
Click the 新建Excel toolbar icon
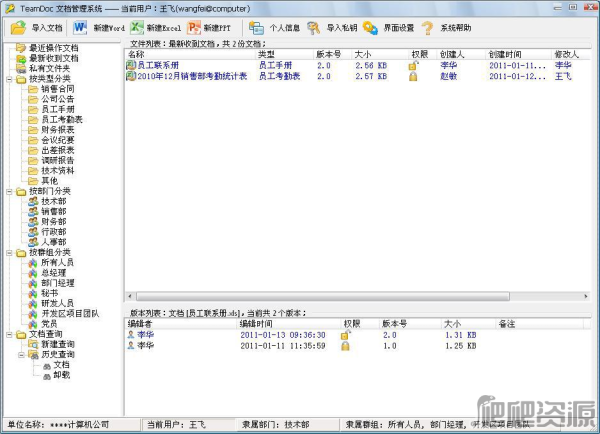click(138, 28)
